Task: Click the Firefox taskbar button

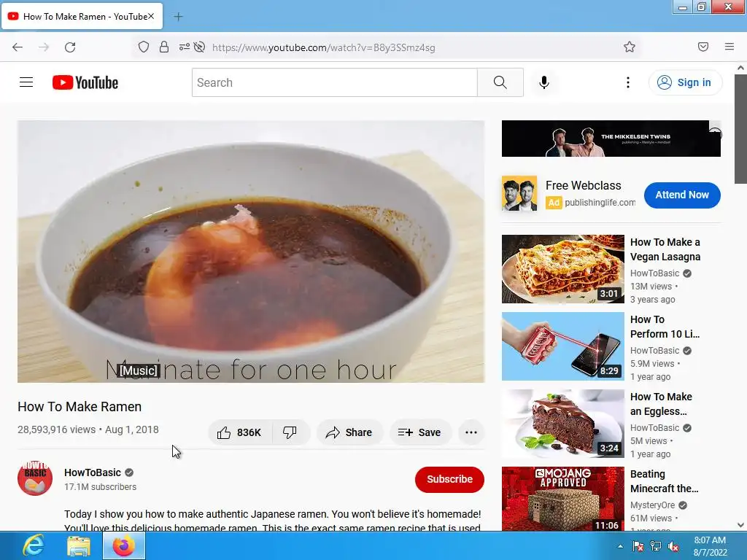Action: (x=124, y=545)
